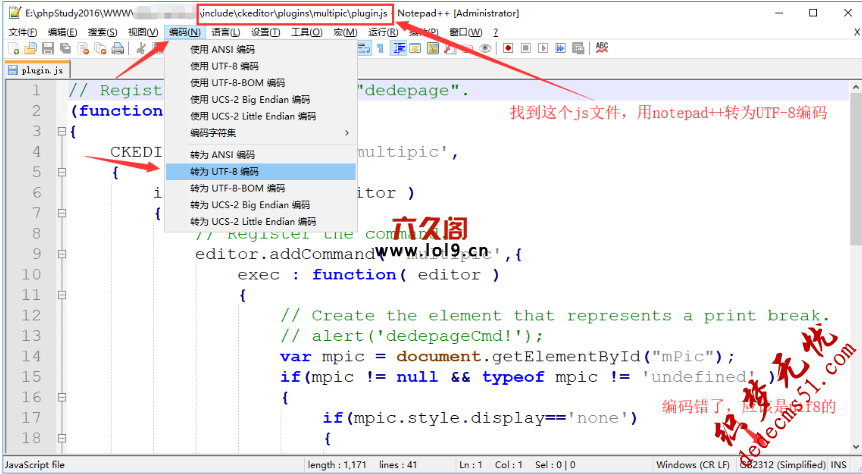Select 使用 UTF-8-BOM 编码 option
This screenshot has height=474, width=862.
[x=237, y=83]
